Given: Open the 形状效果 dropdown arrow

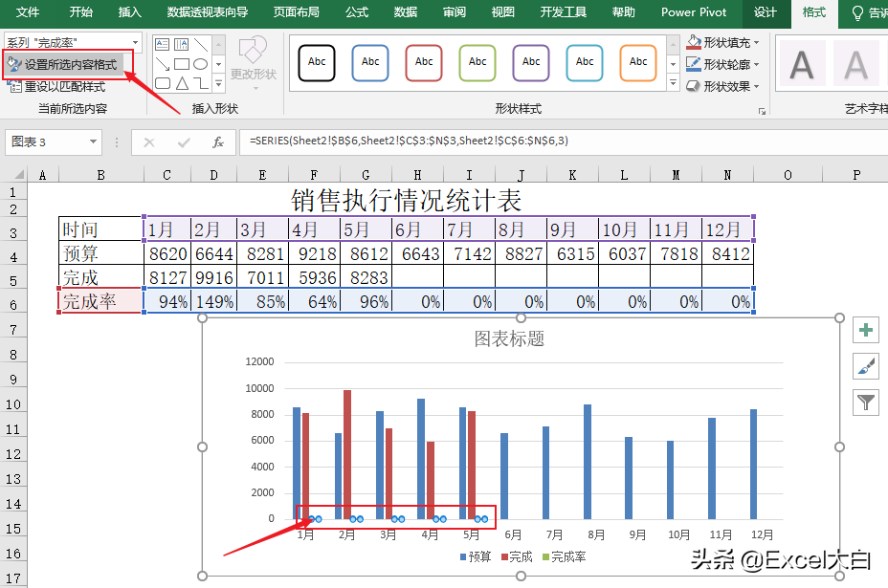Looking at the screenshot, I should click(756, 87).
